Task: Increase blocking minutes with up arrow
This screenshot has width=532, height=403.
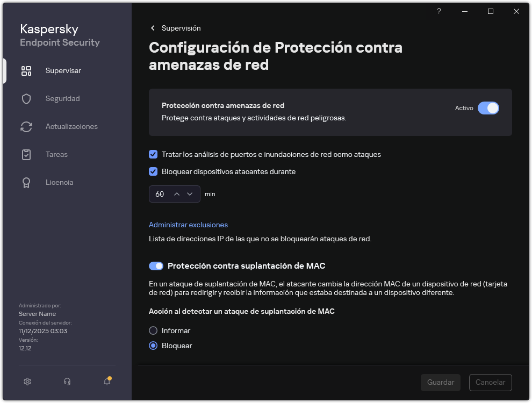Action: pos(176,194)
